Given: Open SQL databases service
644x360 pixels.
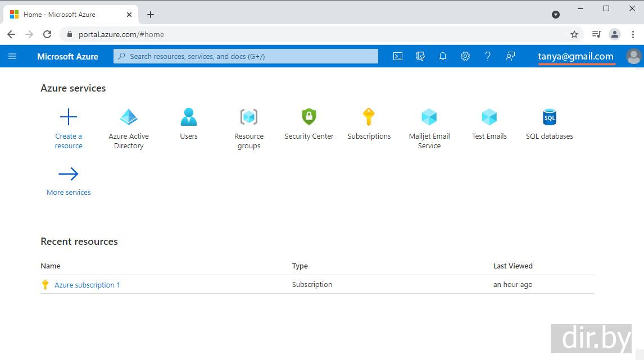Looking at the screenshot, I should (x=549, y=117).
